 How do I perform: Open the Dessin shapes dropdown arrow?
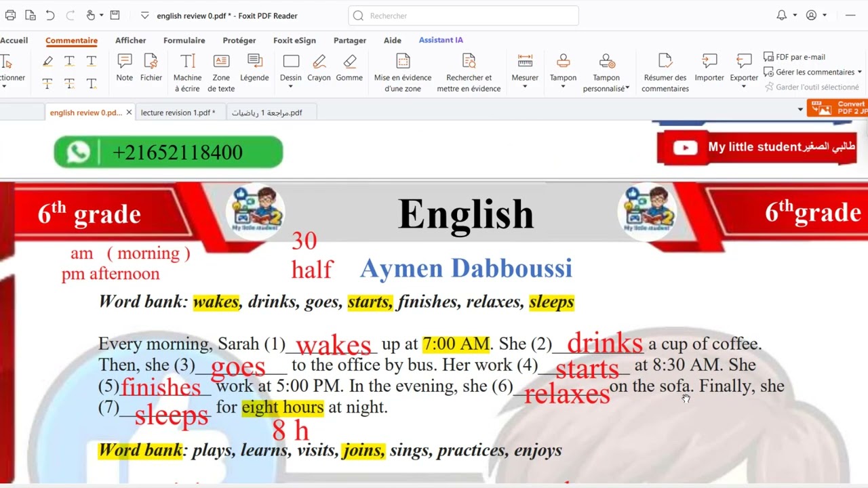click(x=291, y=87)
